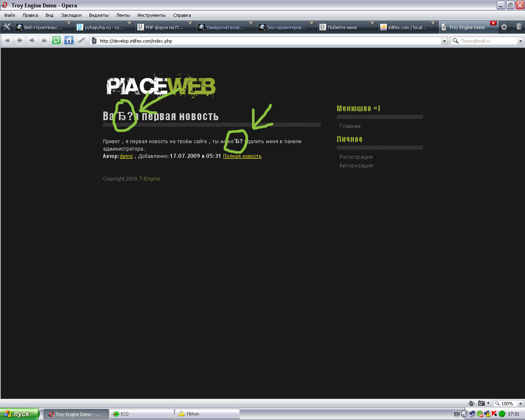Open the 100% zoom level dropdown
The image size is (525, 420).
pyautogui.click(x=520, y=404)
